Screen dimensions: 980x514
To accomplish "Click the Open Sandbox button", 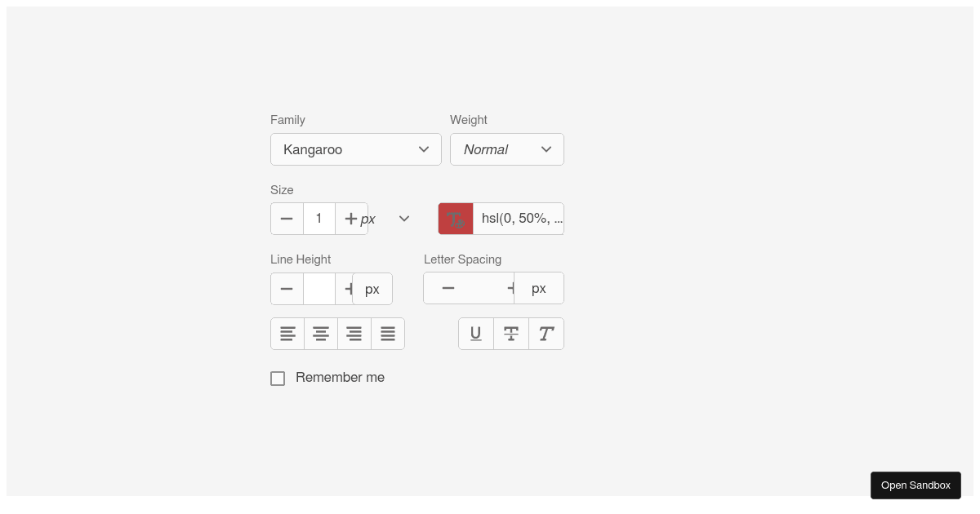I will 915,485.
